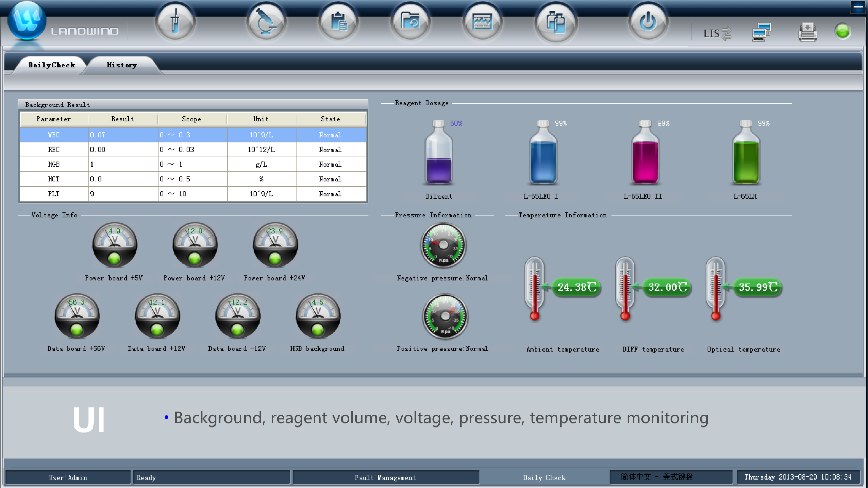Screen dimensions: 868x488
Task: Click the Result column header
Action: pyautogui.click(x=122, y=119)
